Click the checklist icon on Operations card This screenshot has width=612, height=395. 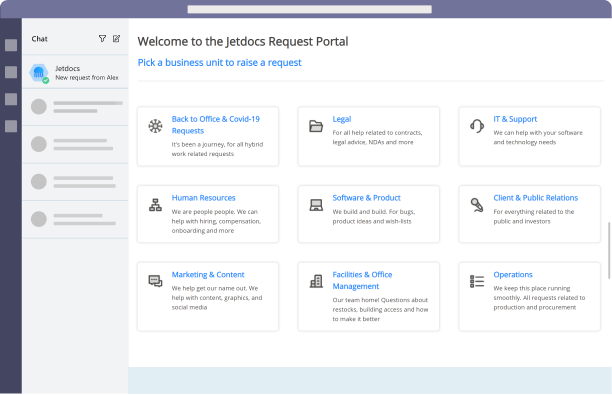coord(477,281)
